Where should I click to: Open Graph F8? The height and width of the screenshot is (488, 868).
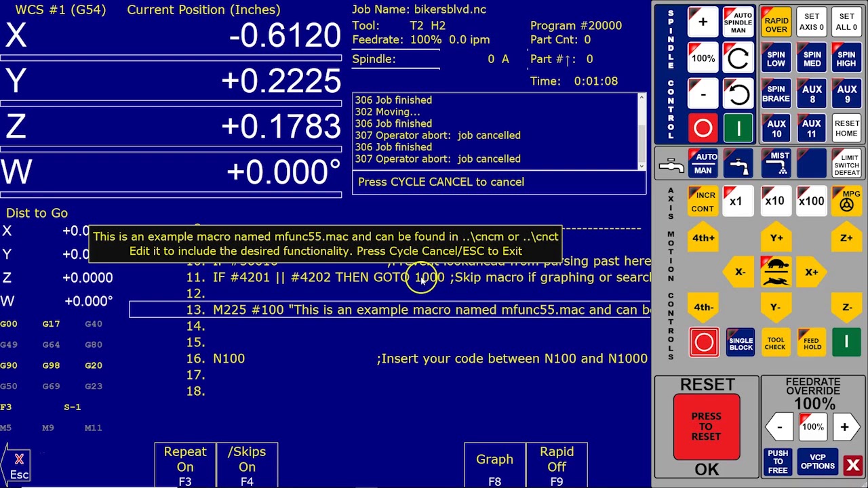(494, 466)
